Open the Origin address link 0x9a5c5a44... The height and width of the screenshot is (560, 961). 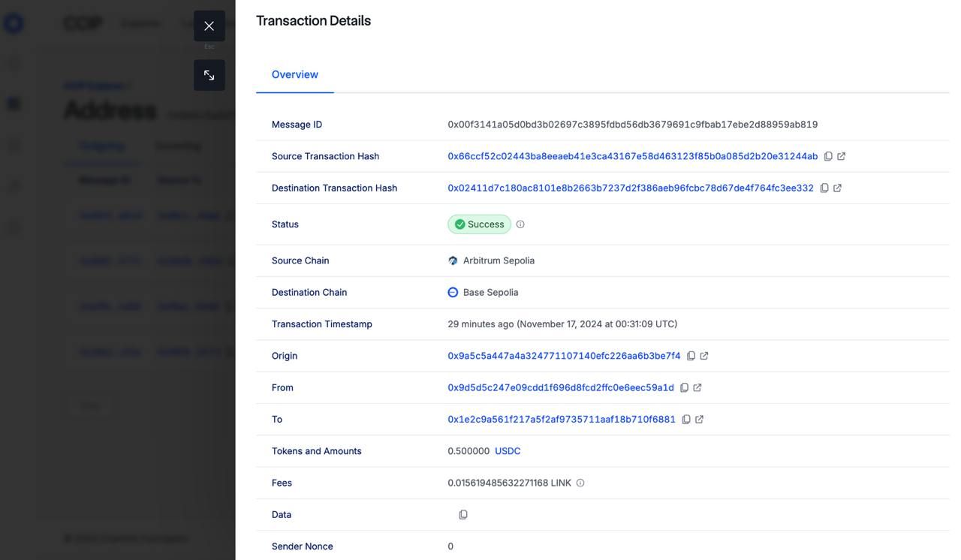point(564,356)
